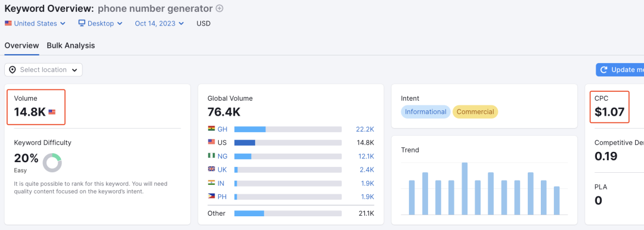Viewport: 644px width, 230px height.
Task: Click the India flag icon
Action: pos(212,183)
